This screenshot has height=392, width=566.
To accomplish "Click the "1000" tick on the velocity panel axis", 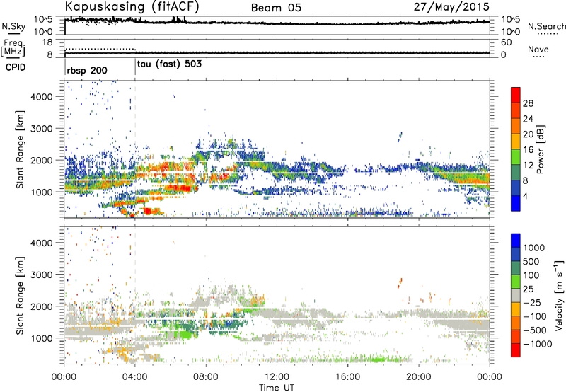I will (42, 338).
